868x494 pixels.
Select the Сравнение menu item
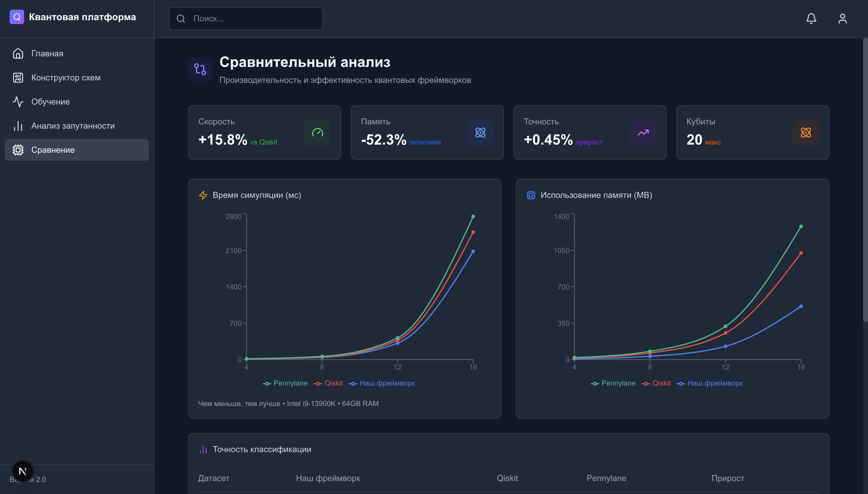click(77, 150)
